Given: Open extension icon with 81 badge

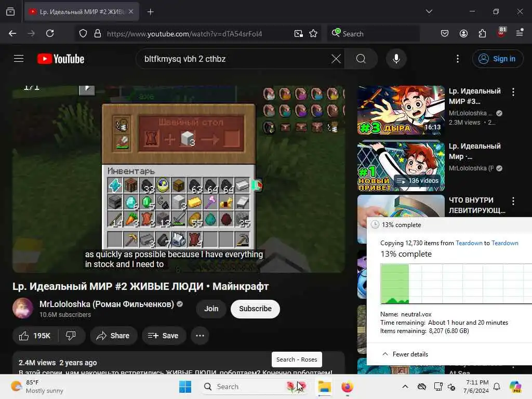Looking at the screenshot, I should coord(501,33).
